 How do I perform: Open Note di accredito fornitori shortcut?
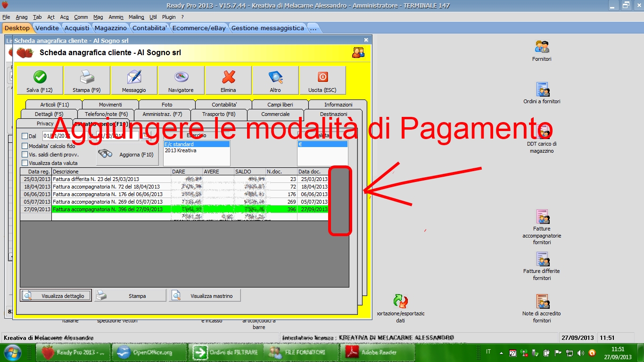(x=542, y=309)
